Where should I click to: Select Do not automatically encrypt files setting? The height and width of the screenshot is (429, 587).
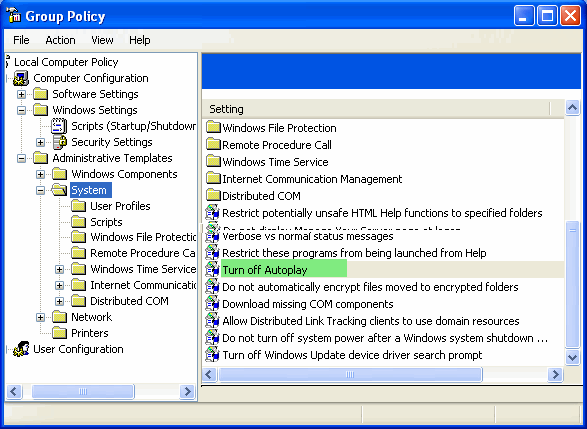coord(370,287)
